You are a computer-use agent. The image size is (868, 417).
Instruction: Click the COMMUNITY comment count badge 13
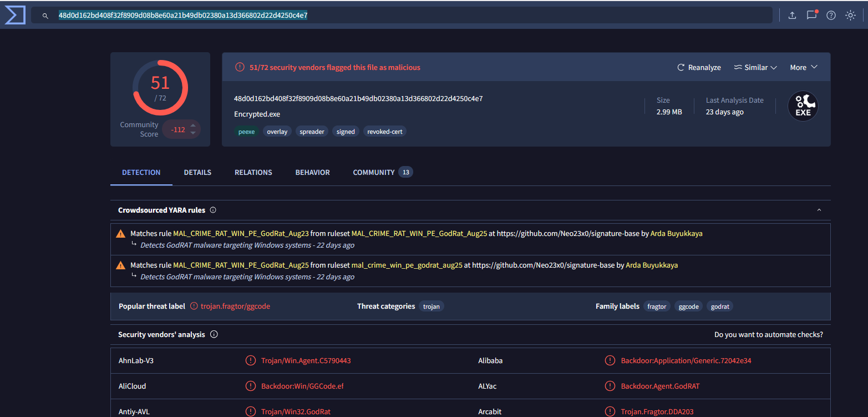406,172
